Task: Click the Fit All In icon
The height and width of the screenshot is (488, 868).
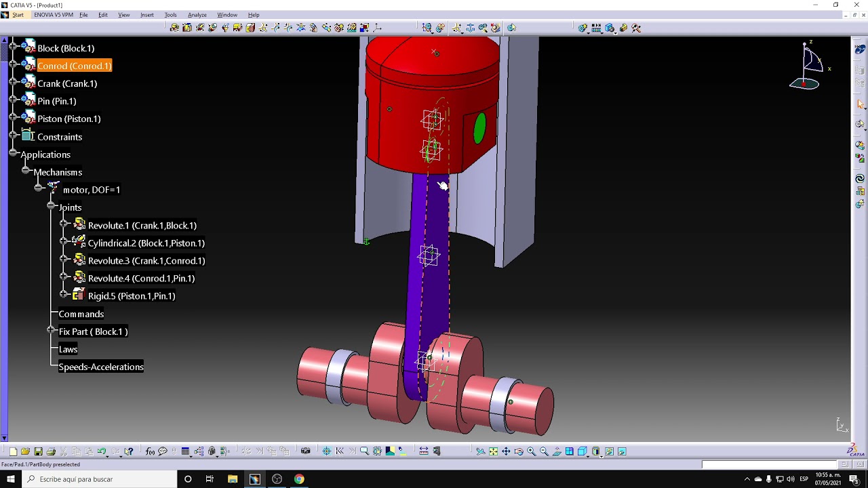Action: click(493, 451)
